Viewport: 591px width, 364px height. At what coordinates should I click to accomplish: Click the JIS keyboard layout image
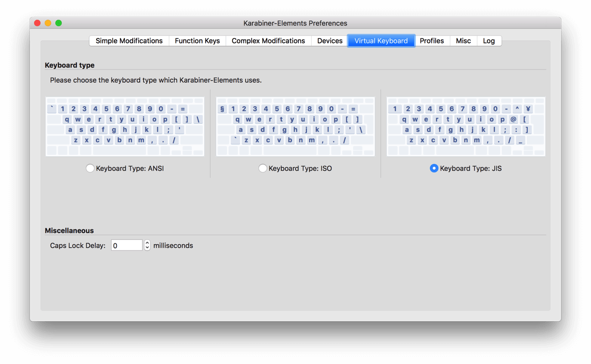click(466, 127)
